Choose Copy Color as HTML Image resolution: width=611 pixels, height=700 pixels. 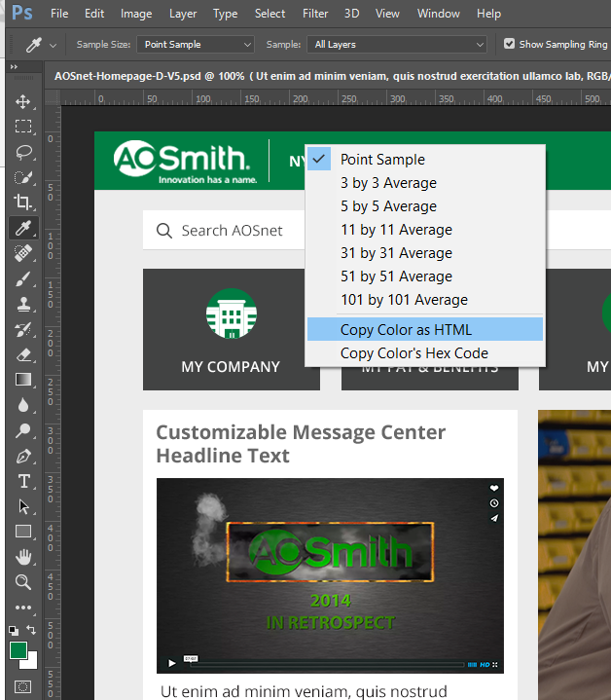tap(425, 329)
